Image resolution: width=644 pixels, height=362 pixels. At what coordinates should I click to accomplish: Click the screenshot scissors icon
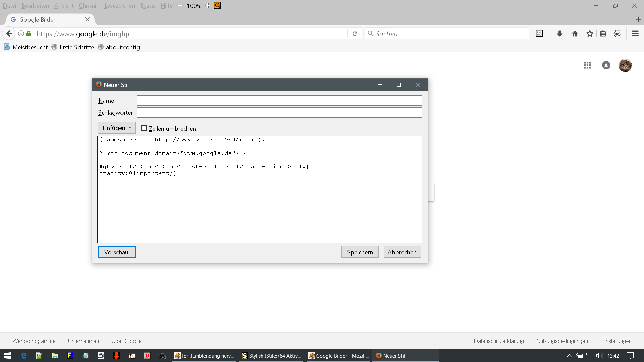pyautogui.click(x=618, y=34)
